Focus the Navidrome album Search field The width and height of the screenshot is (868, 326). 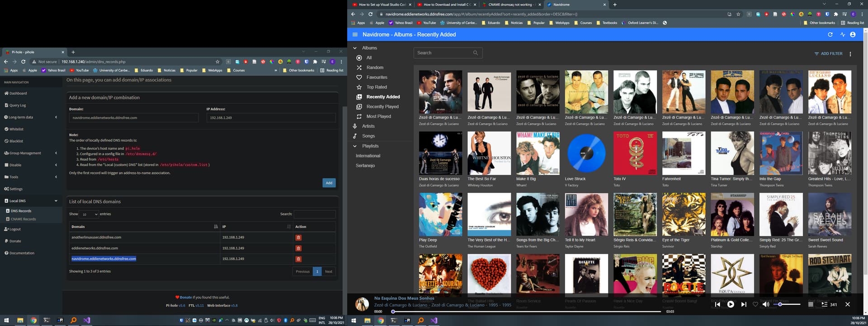[448, 53]
